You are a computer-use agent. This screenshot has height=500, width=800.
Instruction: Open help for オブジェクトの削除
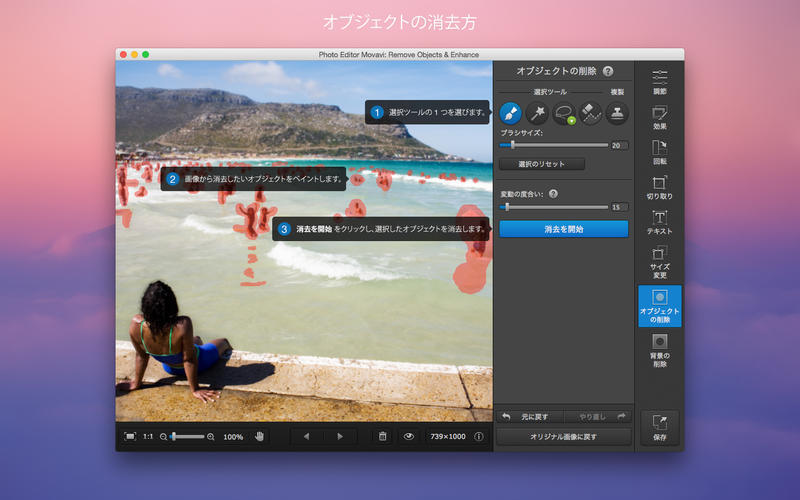pos(608,71)
